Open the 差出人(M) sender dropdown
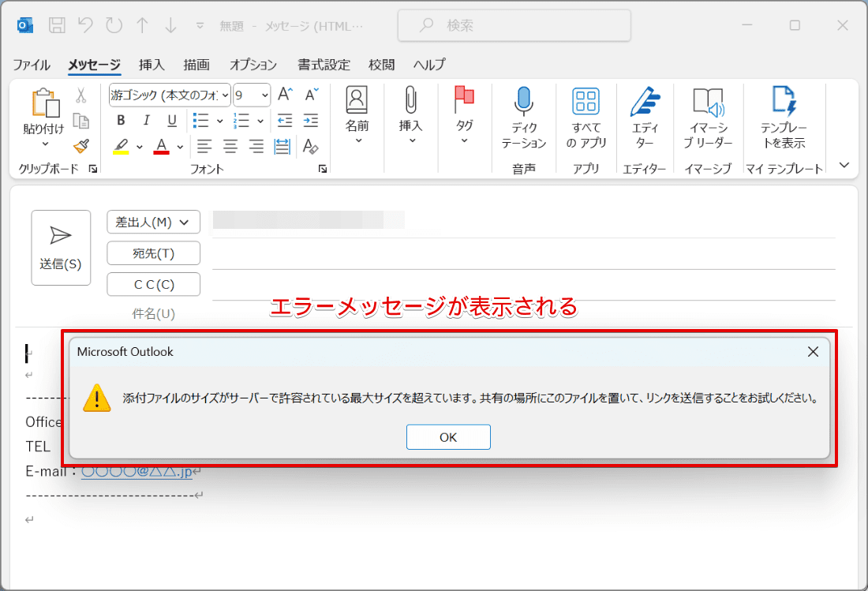This screenshot has width=868, height=591. pos(153,223)
